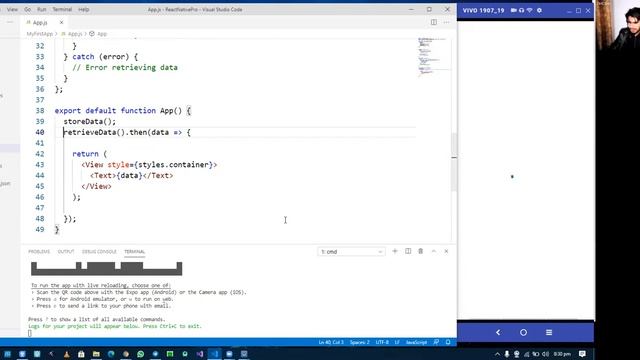
Task: Maximize the panel with the chevron-up icon
Action: (x=433, y=251)
